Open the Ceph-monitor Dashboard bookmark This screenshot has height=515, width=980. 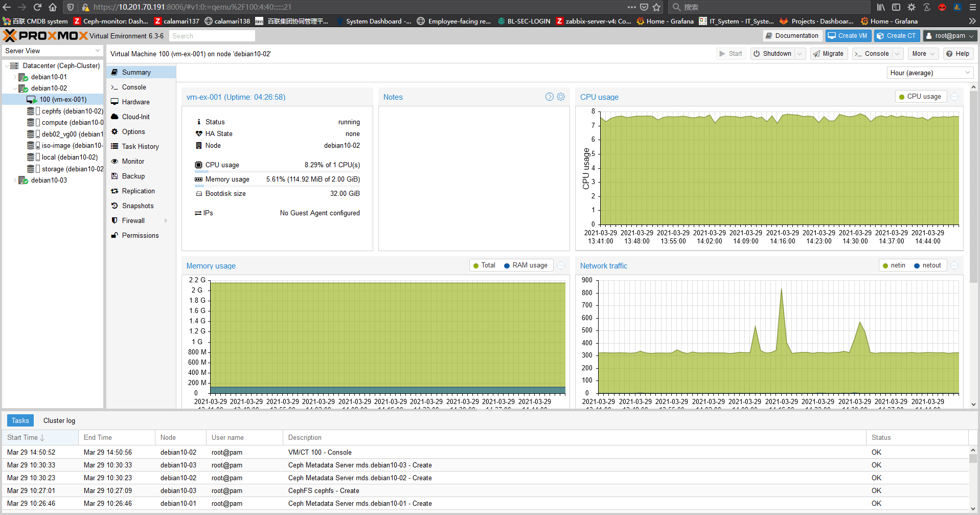[x=111, y=21]
